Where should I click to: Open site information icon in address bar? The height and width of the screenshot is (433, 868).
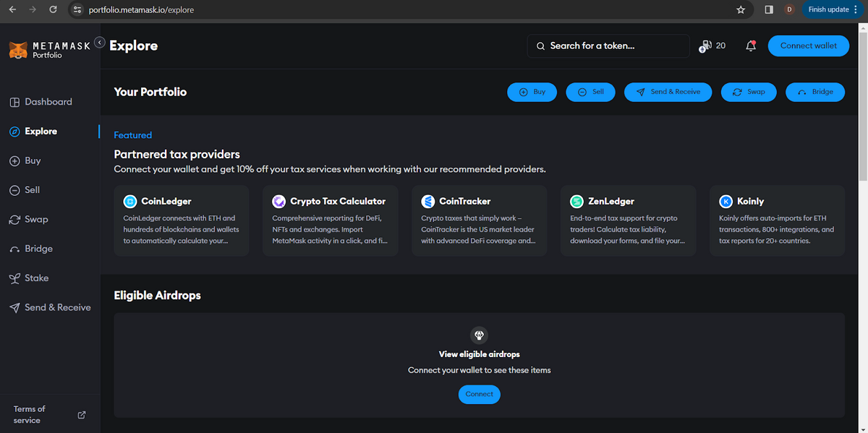coord(77,10)
